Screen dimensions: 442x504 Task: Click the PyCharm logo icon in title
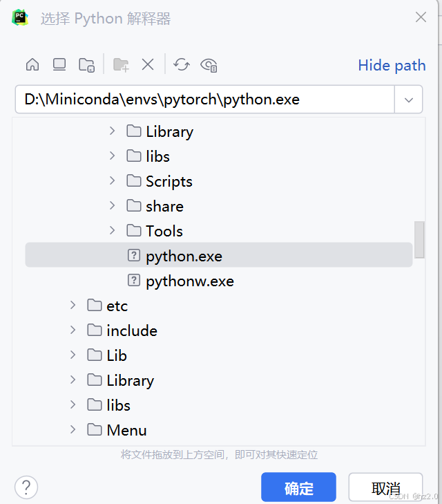[x=20, y=18]
